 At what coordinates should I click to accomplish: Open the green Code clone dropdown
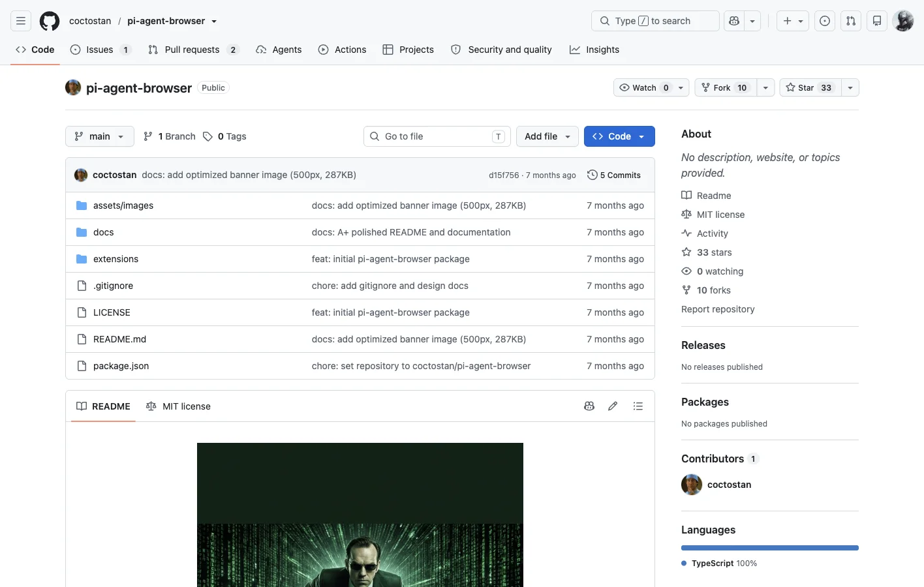click(x=619, y=136)
